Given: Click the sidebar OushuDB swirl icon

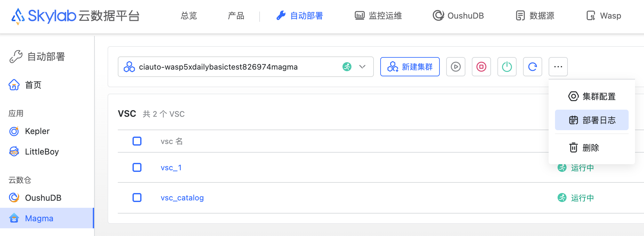Looking at the screenshot, I should (x=14, y=198).
